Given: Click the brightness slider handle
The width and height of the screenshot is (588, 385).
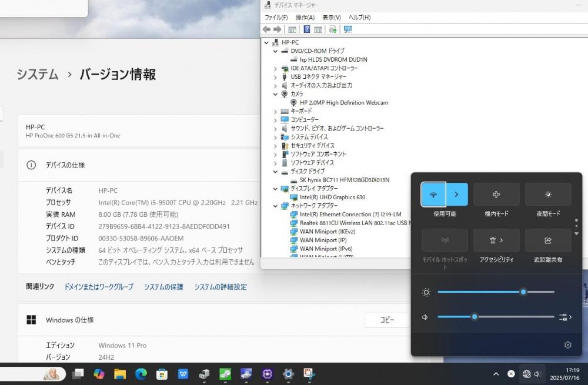Looking at the screenshot, I should [x=523, y=292].
